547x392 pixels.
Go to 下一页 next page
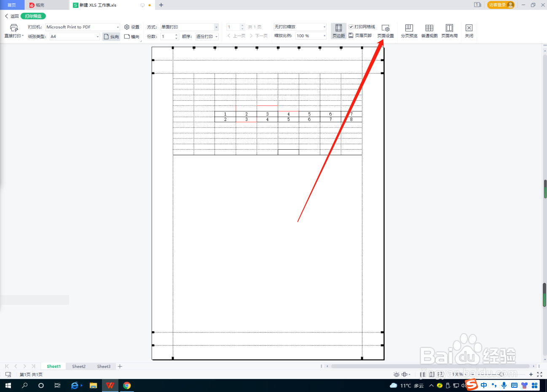point(259,36)
